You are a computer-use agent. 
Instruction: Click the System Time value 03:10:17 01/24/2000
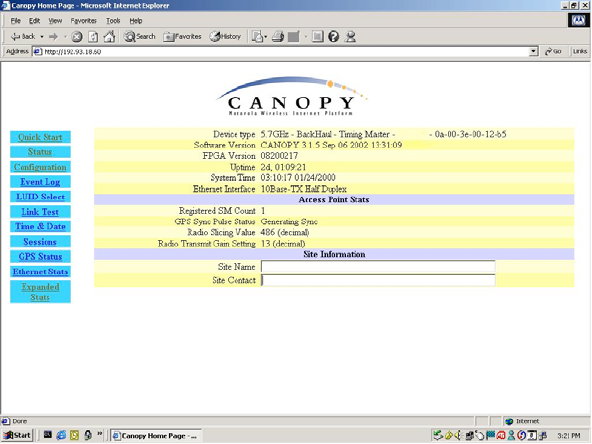[x=298, y=178]
